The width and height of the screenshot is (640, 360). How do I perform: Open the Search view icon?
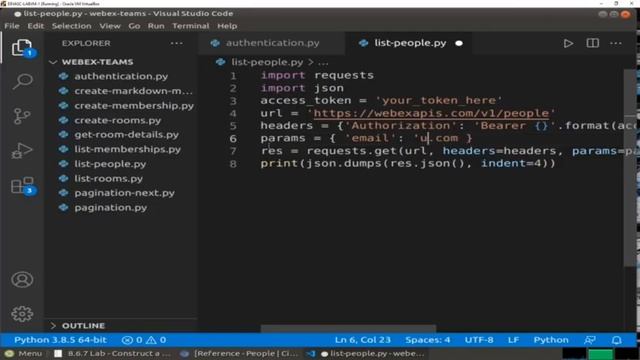click(22, 81)
